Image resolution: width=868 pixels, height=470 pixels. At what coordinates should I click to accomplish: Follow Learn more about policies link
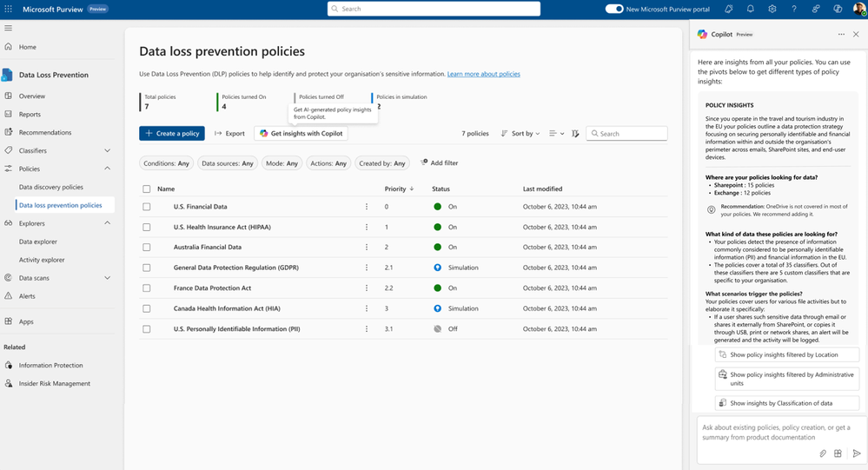[483, 74]
